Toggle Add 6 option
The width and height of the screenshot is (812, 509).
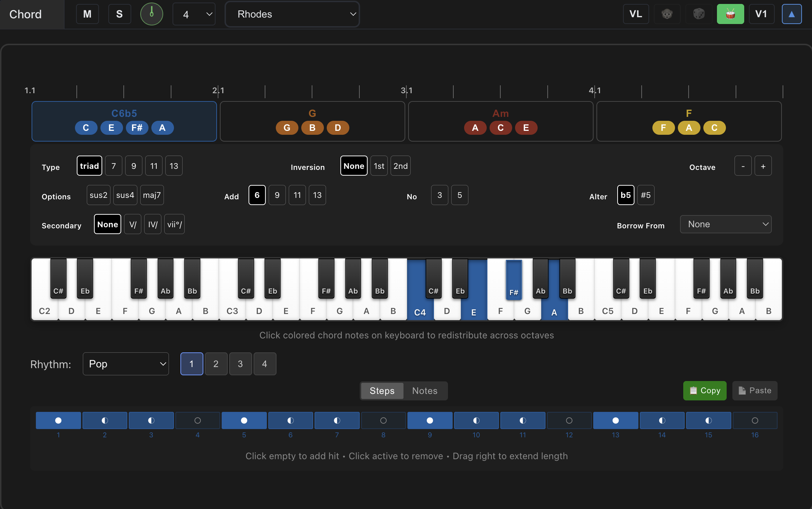(x=257, y=195)
